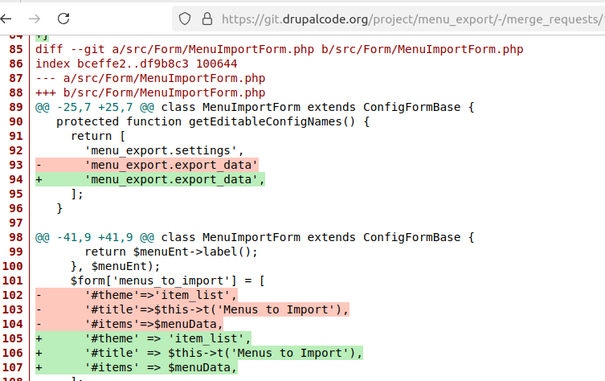Open the tracking protection shield icon
Image resolution: width=605 pixels, height=381 pixels.
coord(185,19)
